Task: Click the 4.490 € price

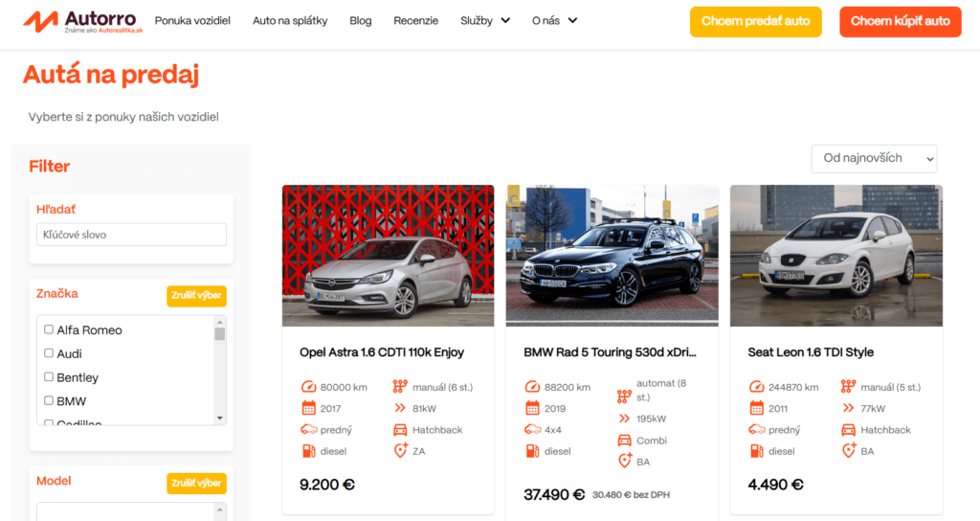Action: [x=775, y=485]
